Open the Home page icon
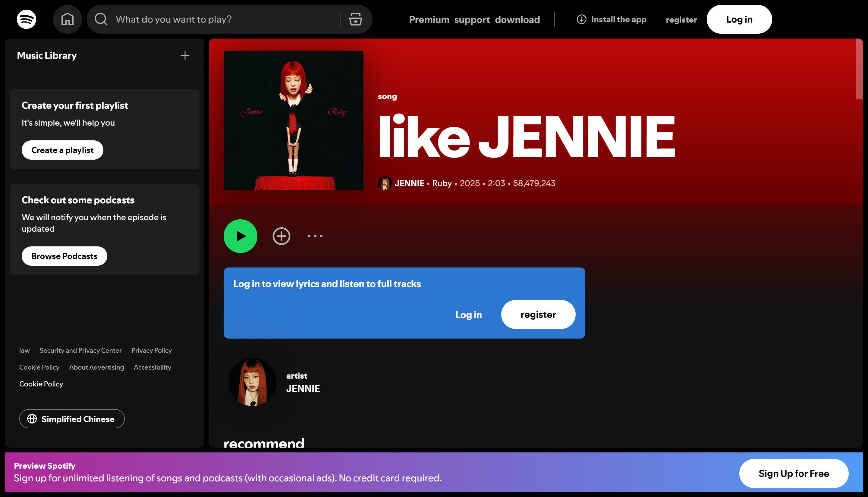The image size is (868, 497). pyautogui.click(x=67, y=19)
